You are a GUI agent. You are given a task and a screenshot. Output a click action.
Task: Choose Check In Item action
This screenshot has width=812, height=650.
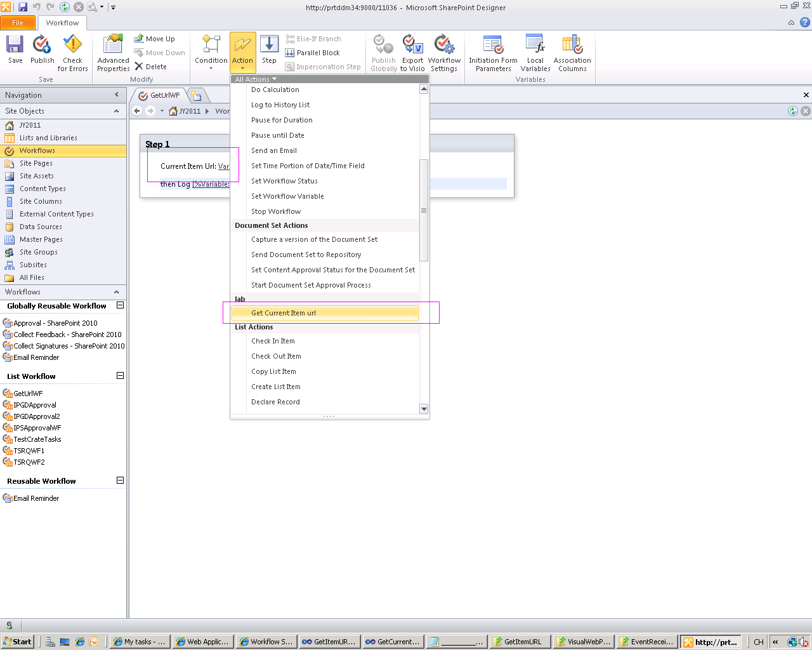coord(325,341)
